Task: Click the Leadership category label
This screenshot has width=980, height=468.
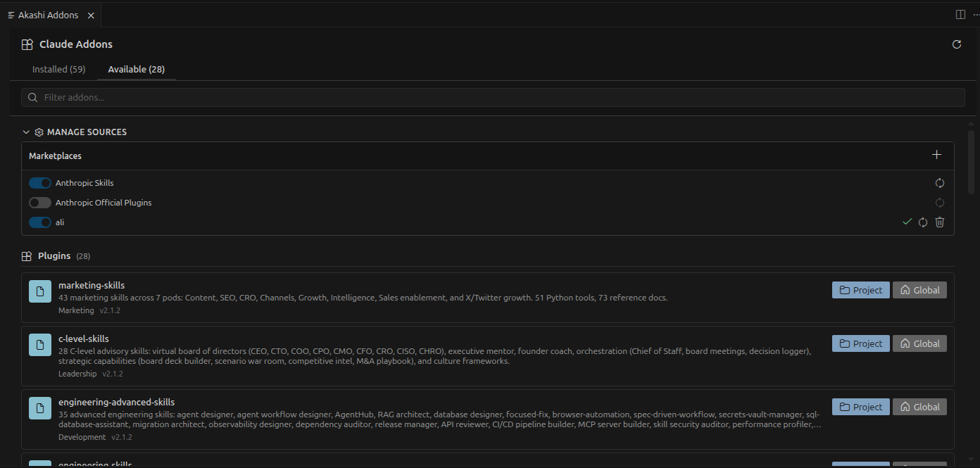Action: point(77,374)
